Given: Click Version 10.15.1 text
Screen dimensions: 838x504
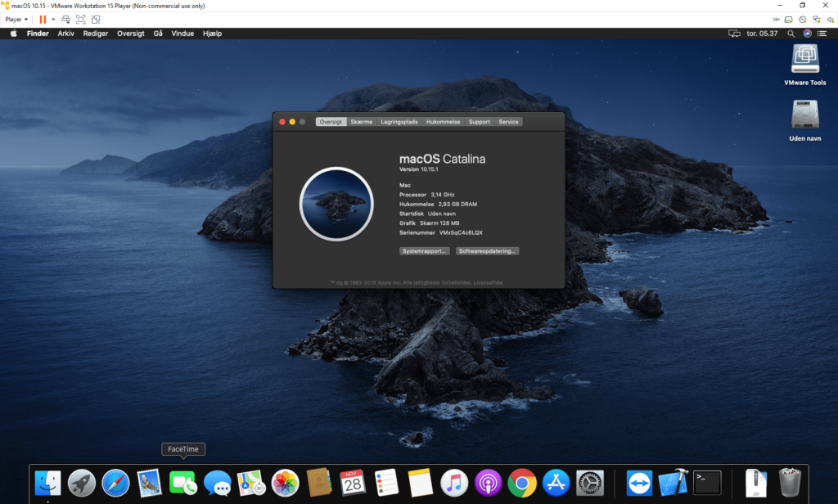Looking at the screenshot, I should (x=418, y=169).
